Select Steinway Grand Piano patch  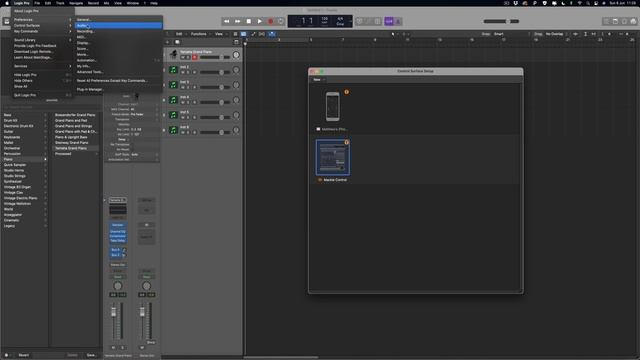[76, 142]
